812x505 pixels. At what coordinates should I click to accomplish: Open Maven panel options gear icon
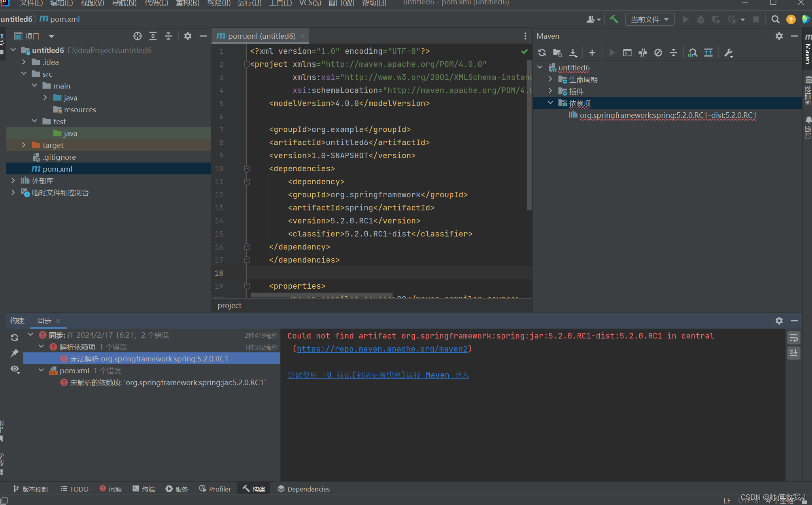tap(779, 36)
